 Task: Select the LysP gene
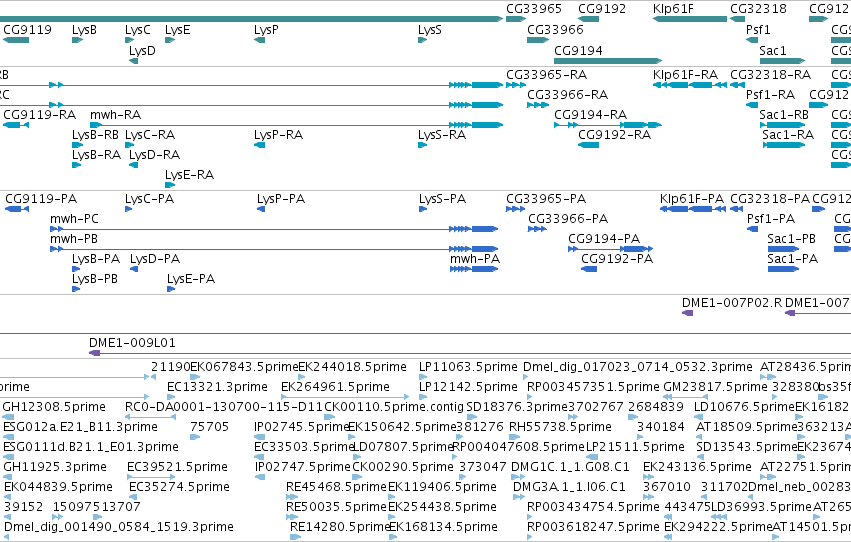pos(259,40)
